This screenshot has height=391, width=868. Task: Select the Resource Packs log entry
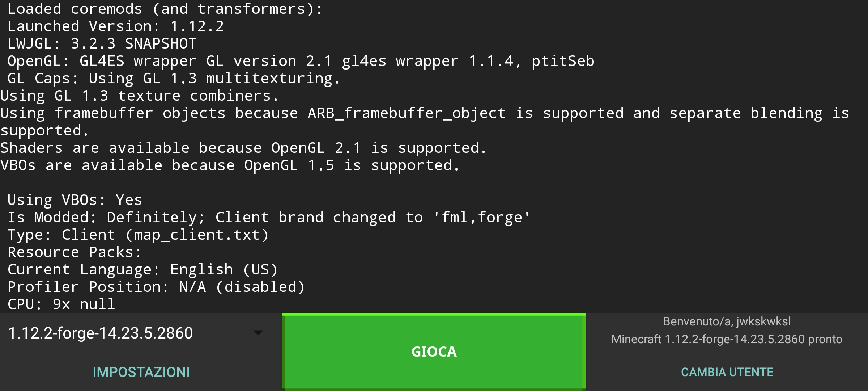72,252
